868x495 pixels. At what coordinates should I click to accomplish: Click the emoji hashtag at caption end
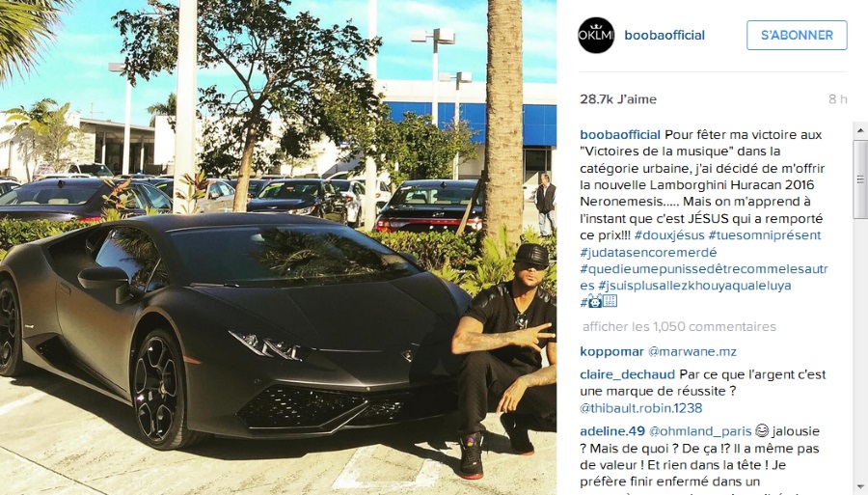coord(598,302)
